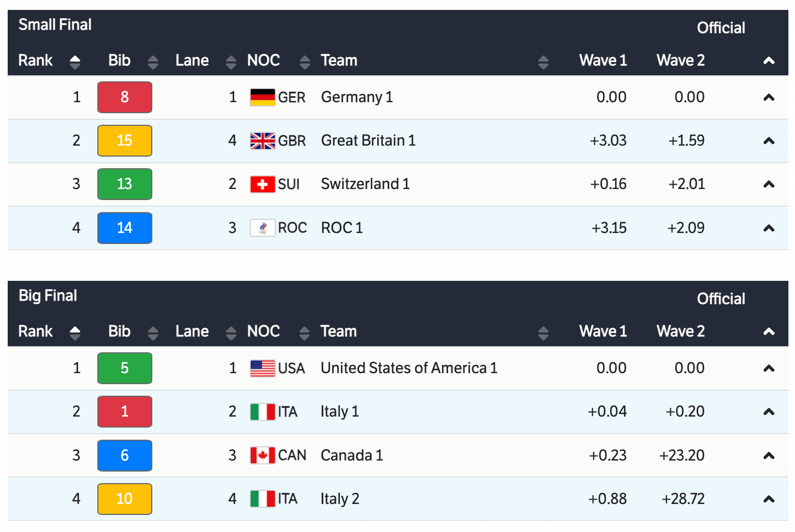
Task: Sort Small Final by NOC column
Action: (305, 62)
